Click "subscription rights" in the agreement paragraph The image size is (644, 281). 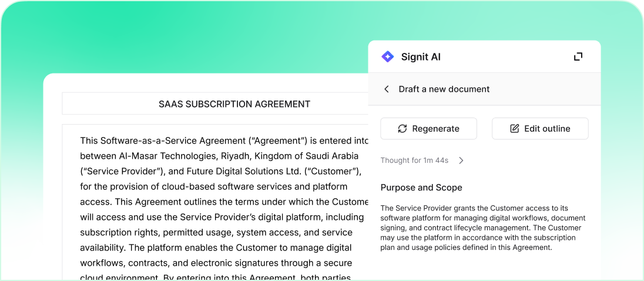(x=117, y=232)
